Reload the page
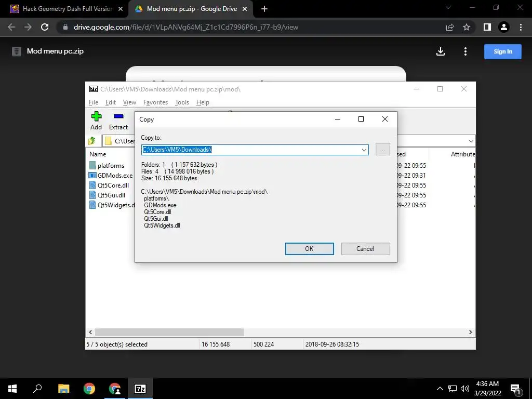Viewport: 532px width, 399px height. [x=45, y=27]
